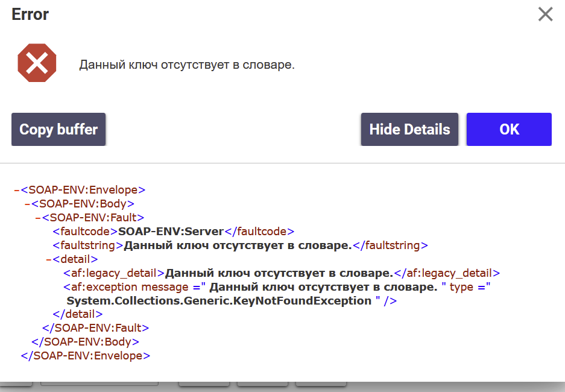Collapse the SOAP-ENV:Fault node
The width and height of the screenshot is (565, 392).
click(38, 217)
